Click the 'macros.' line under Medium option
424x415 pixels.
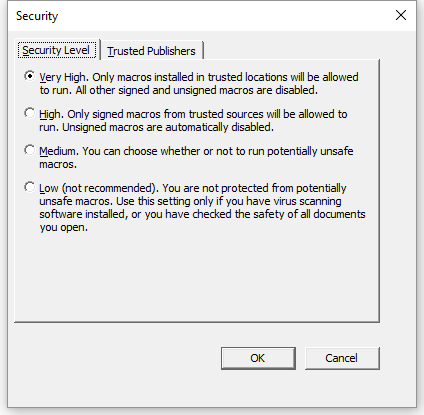(x=58, y=164)
